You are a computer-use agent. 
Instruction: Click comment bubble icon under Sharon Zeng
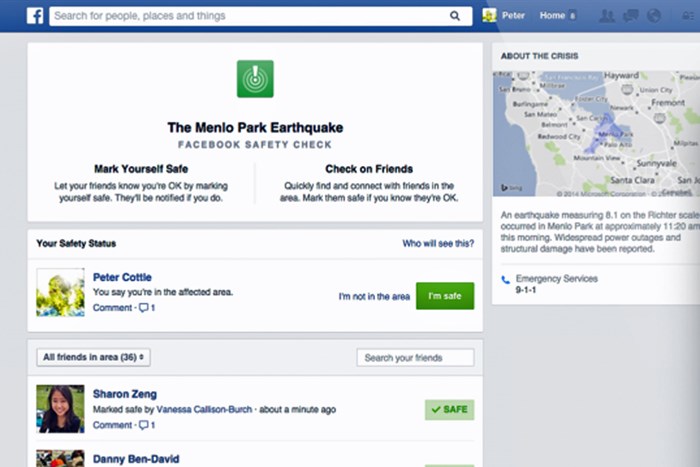click(145, 425)
